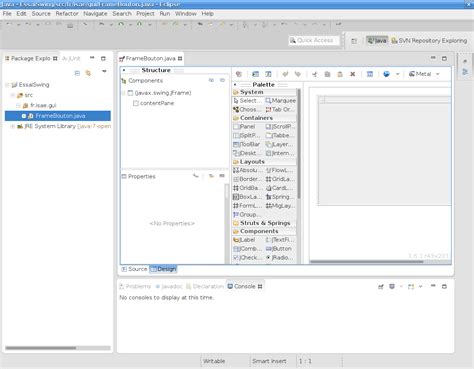Screen dimensions: 474x369
Task: Collapse the Layouts palette category
Action: [264, 162]
